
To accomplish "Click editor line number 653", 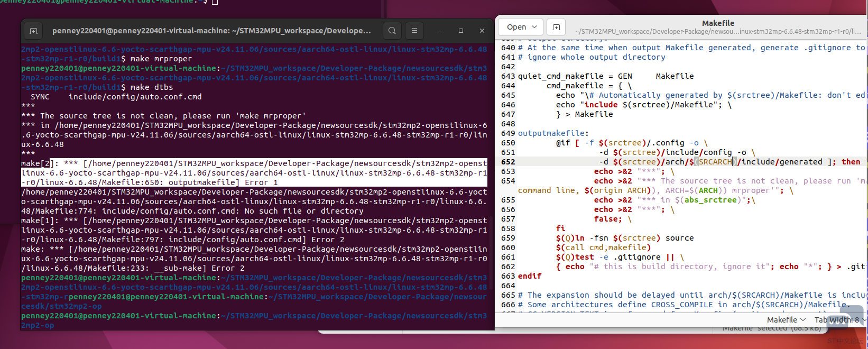I will tap(508, 171).
